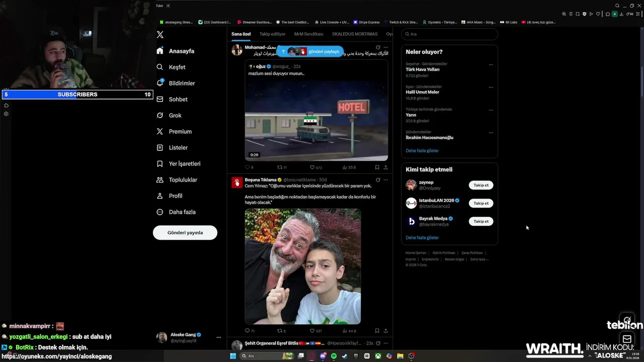This screenshot has height=362, width=644.
Task: Share oğuz's hotel video post
Action: coord(386,167)
